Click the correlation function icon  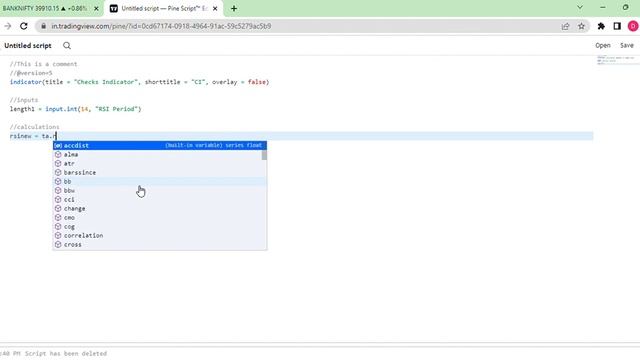tap(58, 236)
